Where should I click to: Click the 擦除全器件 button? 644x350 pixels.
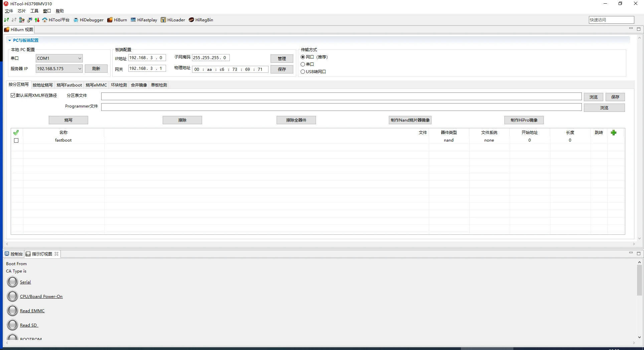point(296,120)
